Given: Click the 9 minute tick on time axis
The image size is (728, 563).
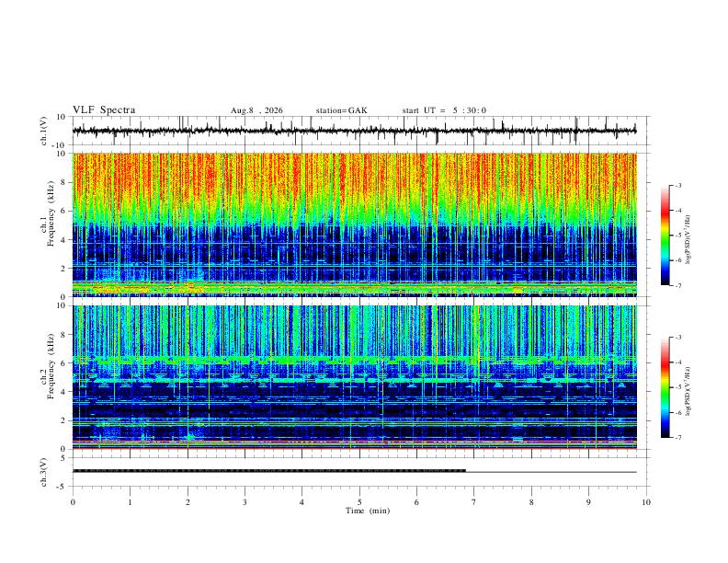Looking at the screenshot, I should 588,502.
